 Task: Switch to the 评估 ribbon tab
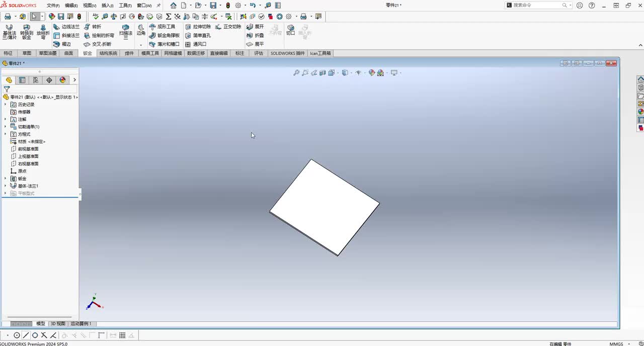click(x=259, y=53)
